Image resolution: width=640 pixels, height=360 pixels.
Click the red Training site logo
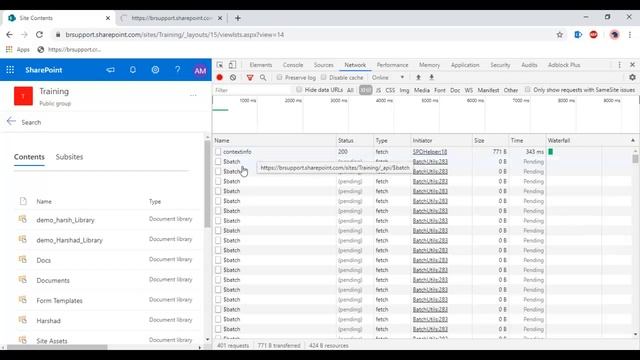pos(23,96)
